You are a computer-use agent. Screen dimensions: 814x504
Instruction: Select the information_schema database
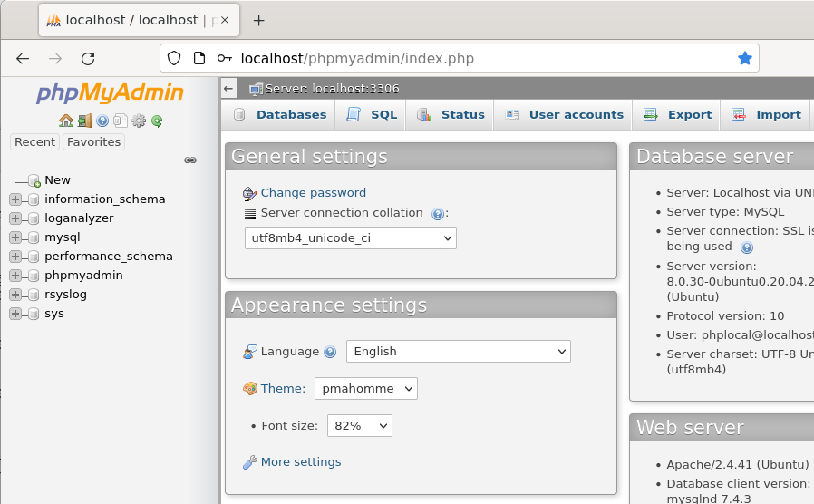pos(105,199)
